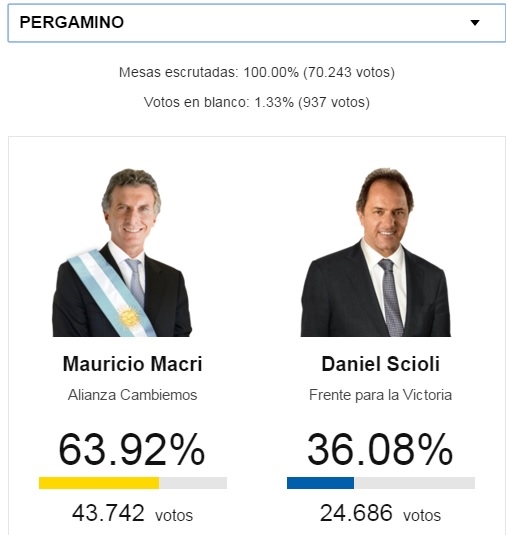Open the PERGAMINO district dropdown
This screenshot has height=535, width=506.
pos(257,23)
